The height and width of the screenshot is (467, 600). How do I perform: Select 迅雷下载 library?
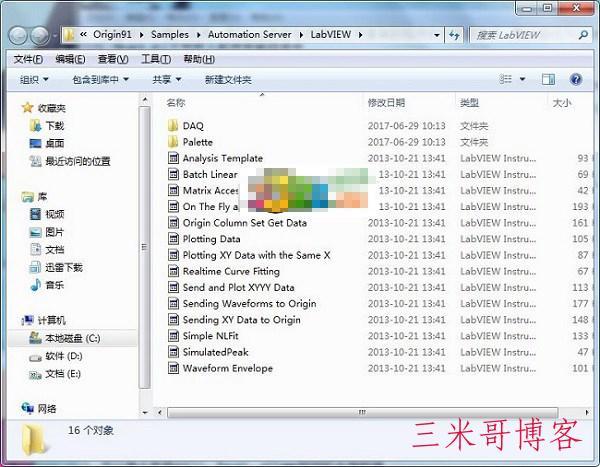tap(64, 268)
